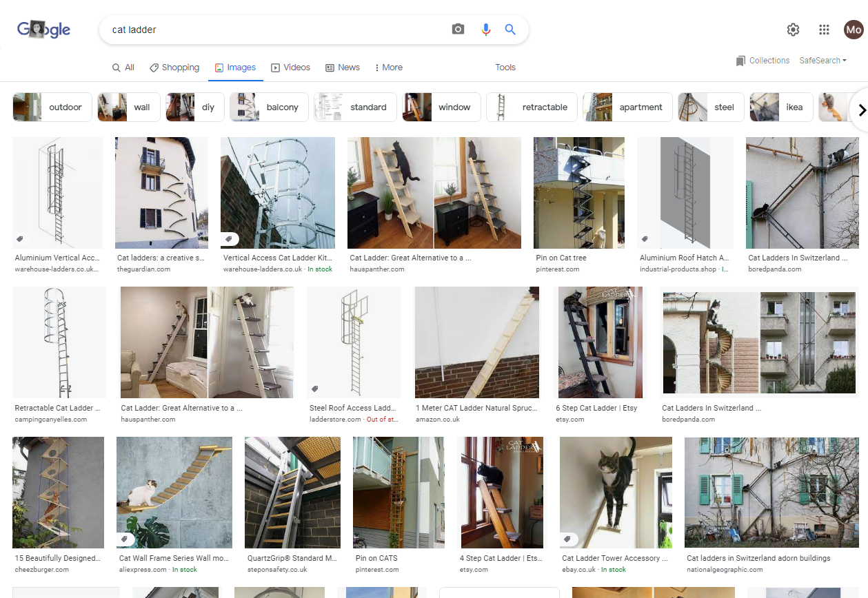This screenshot has width=868, height=598.
Task: Switch to the Shopping tab
Action: click(174, 68)
